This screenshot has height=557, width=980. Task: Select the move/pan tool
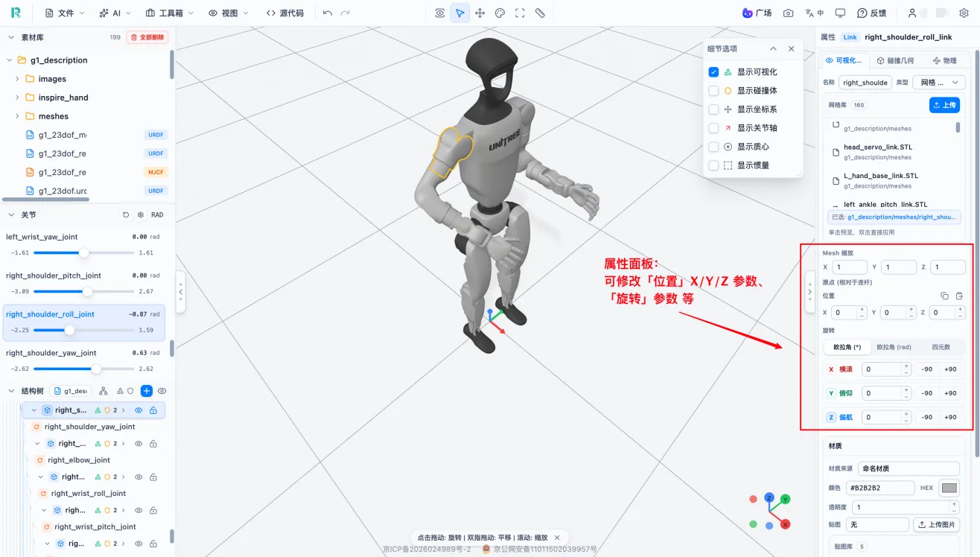480,13
